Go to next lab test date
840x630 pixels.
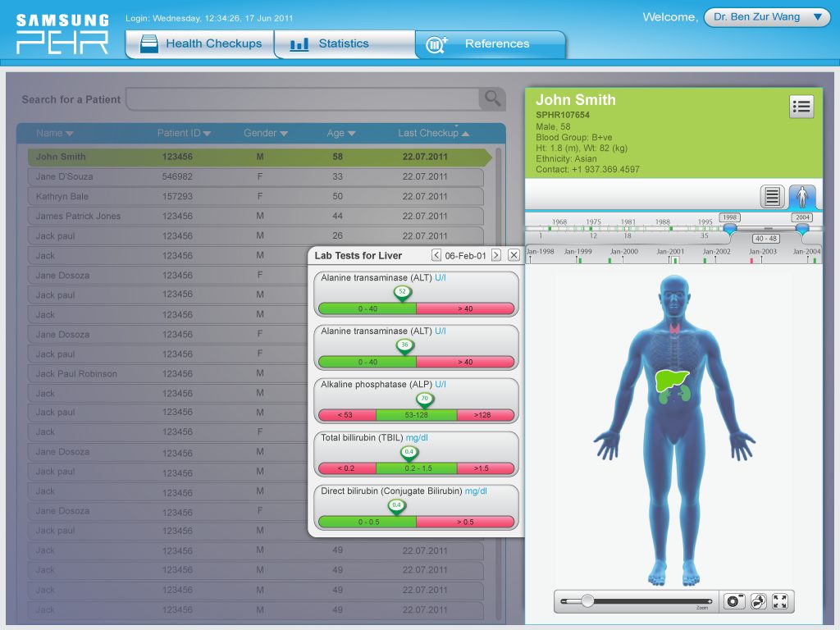tap(496, 255)
